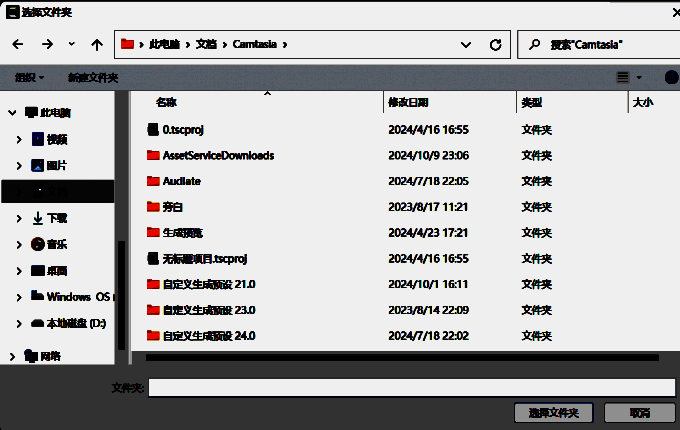Image resolution: width=680 pixels, height=430 pixels.
Task: Click the Audiate folder icon
Action: tap(153, 181)
